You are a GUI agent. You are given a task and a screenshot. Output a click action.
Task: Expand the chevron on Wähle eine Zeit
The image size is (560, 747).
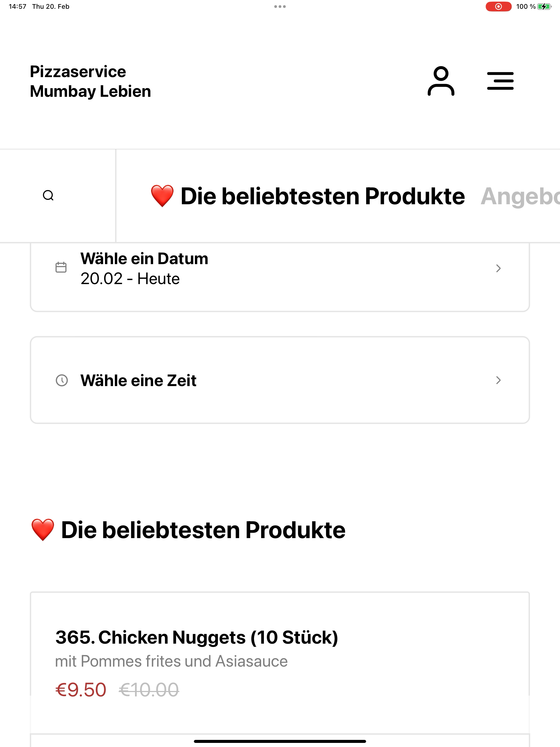coord(498,380)
